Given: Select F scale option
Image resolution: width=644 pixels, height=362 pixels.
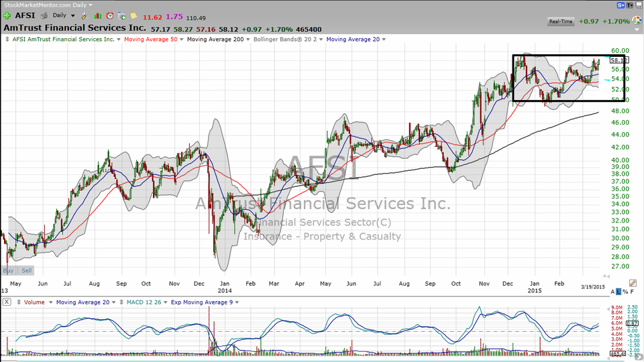Looking at the screenshot, I should click(x=632, y=292).
